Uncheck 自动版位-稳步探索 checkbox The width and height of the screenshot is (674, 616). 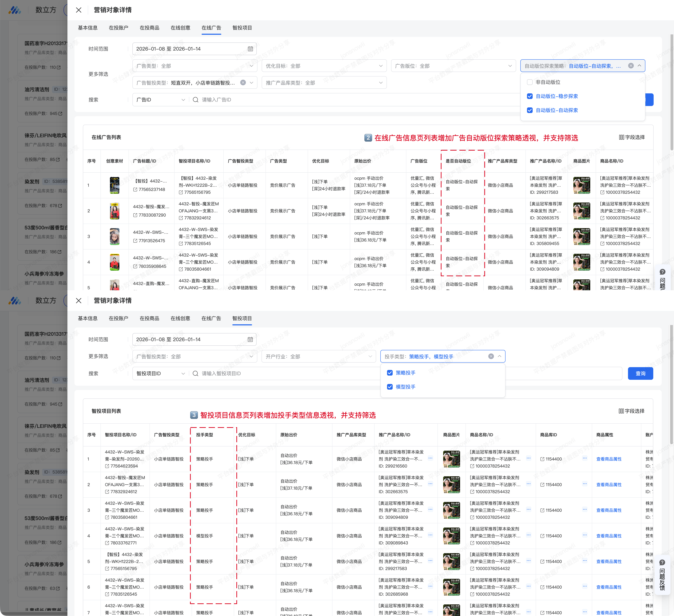tap(530, 96)
